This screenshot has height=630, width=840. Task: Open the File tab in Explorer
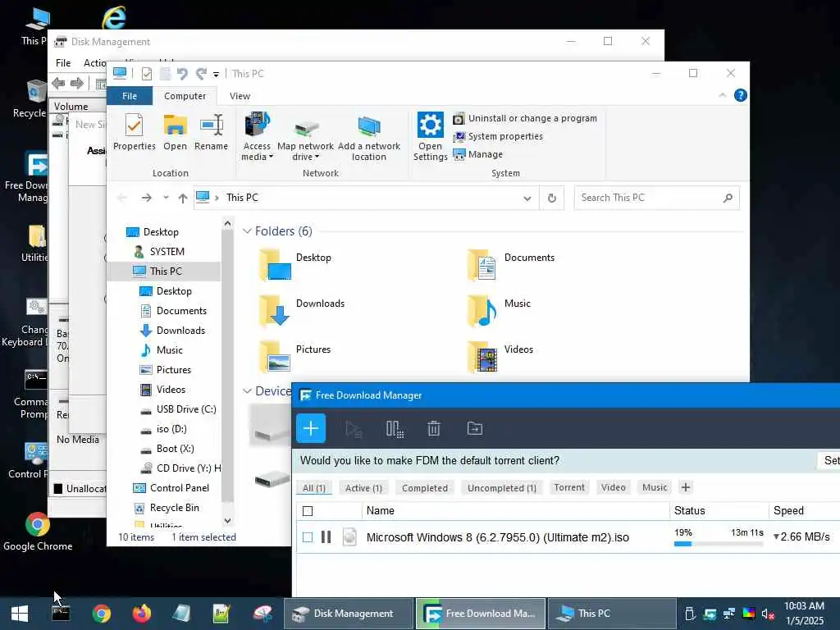pos(130,96)
